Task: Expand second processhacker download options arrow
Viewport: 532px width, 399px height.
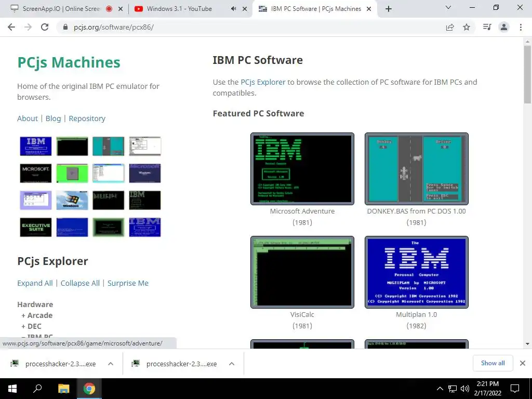Action: pos(232,364)
